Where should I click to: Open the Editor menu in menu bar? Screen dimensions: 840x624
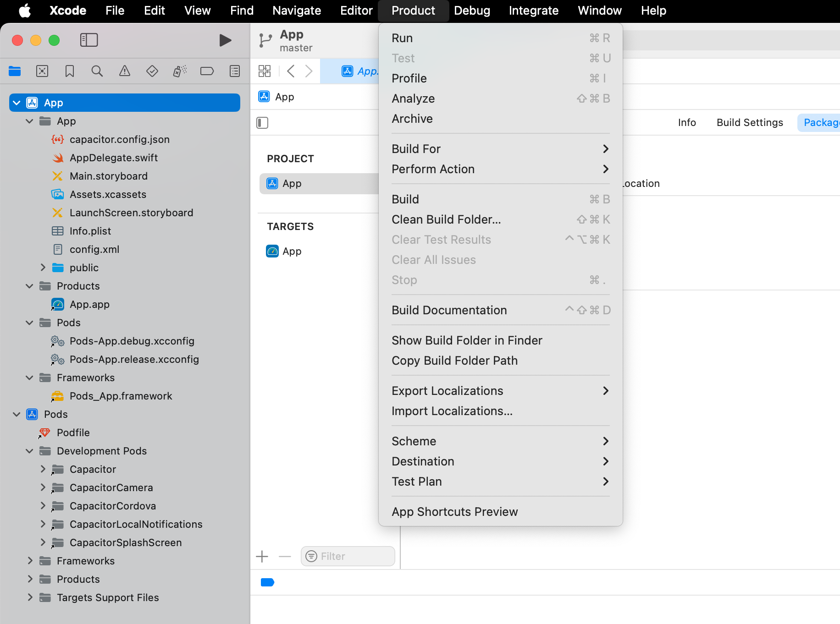tap(356, 11)
